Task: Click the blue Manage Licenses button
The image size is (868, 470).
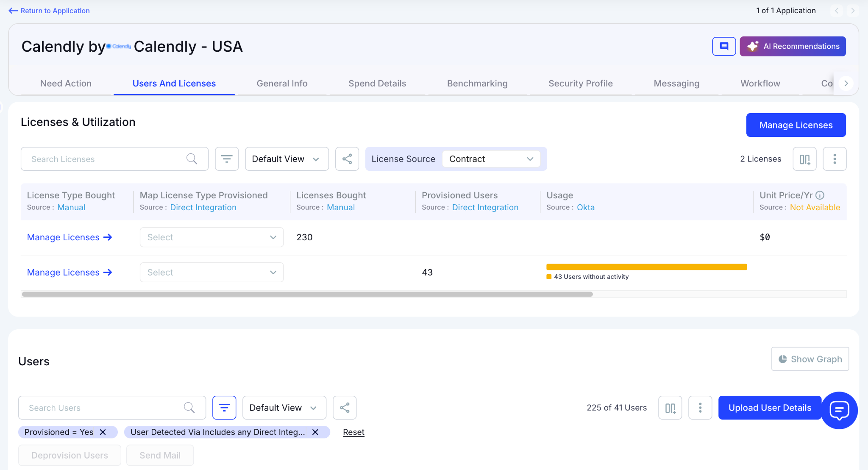Action: tap(796, 125)
